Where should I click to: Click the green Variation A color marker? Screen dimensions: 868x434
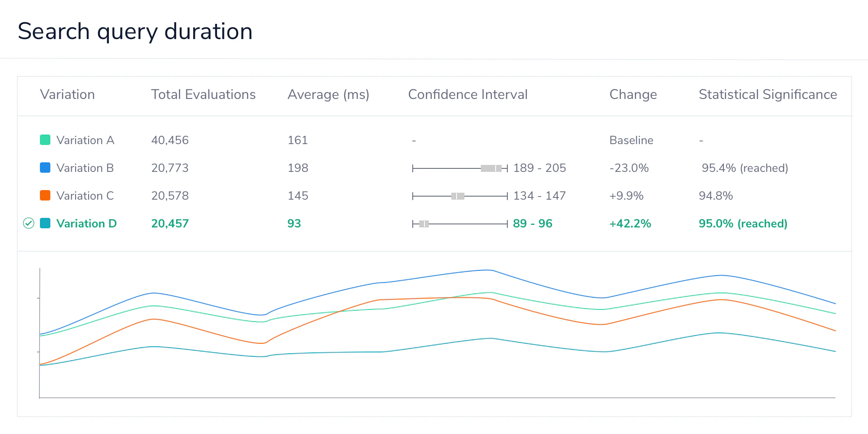45,140
